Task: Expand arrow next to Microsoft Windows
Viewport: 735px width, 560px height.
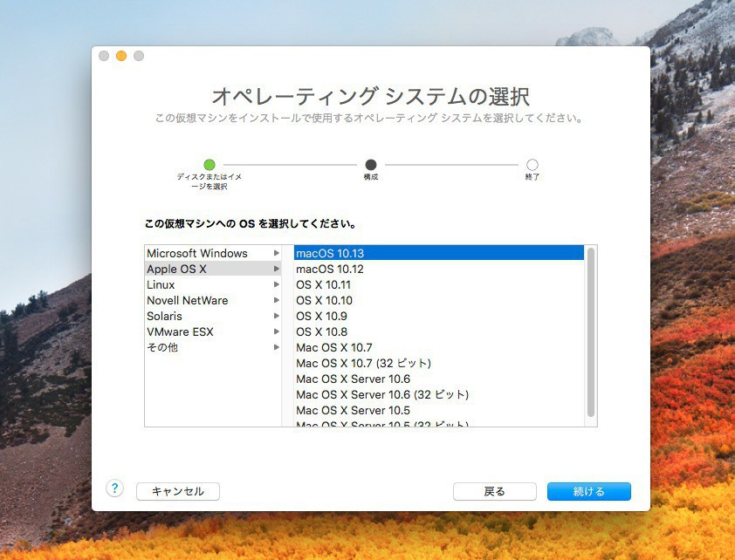Action: click(x=277, y=253)
